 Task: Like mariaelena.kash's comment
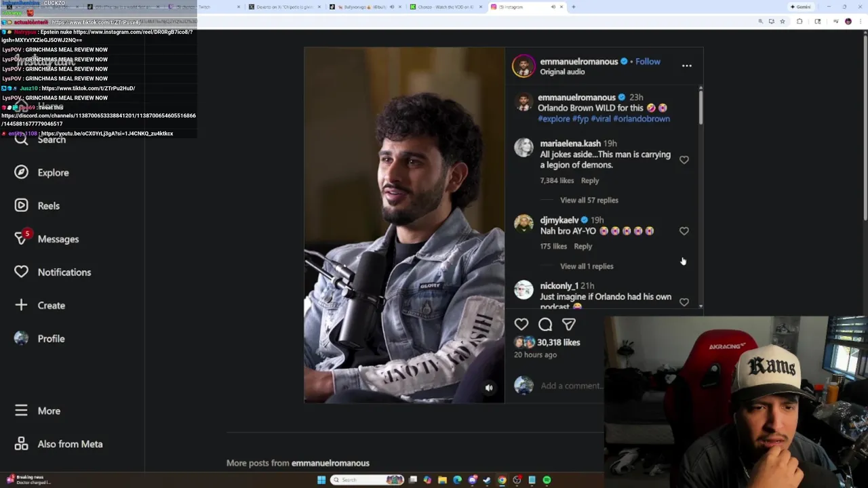684,160
